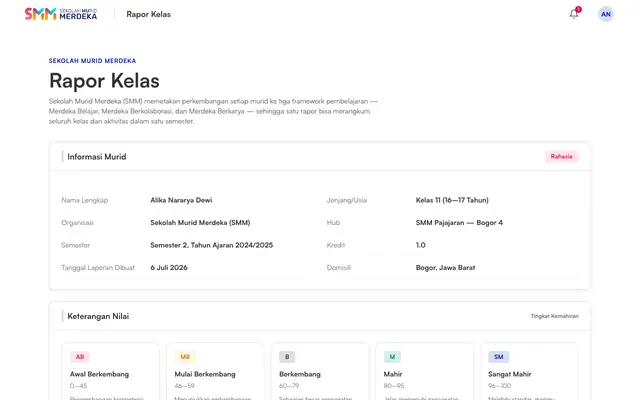Click the value Sekolah Murid Merdeka (SMM)

tap(200, 222)
